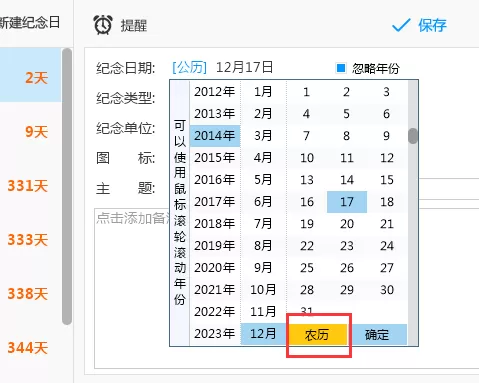Choose month 3月
479x383 pixels.
coord(263,136)
